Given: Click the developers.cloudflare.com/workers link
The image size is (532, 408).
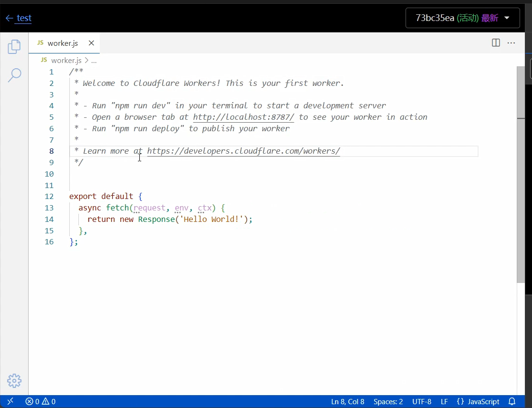Looking at the screenshot, I should tap(243, 151).
